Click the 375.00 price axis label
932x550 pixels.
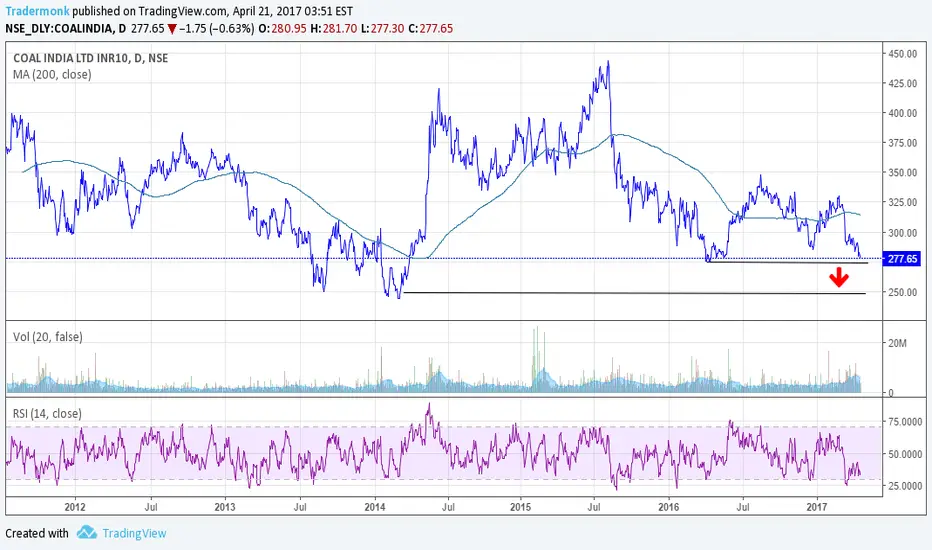(902, 143)
